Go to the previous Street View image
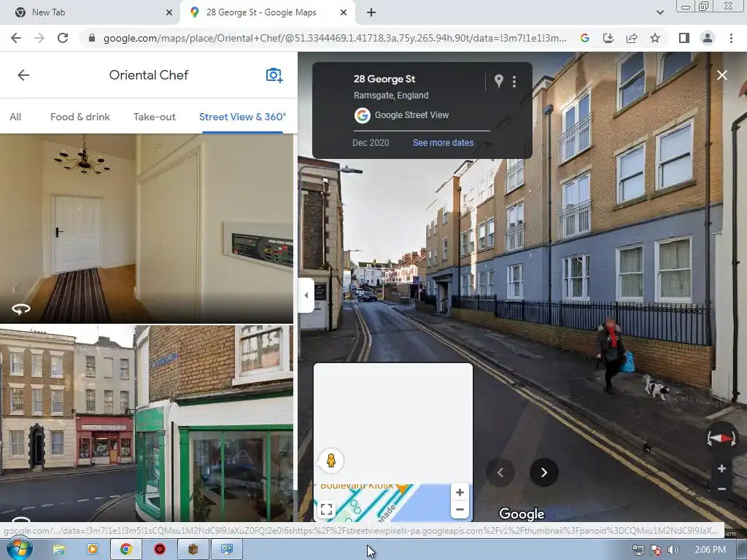 [x=500, y=472]
